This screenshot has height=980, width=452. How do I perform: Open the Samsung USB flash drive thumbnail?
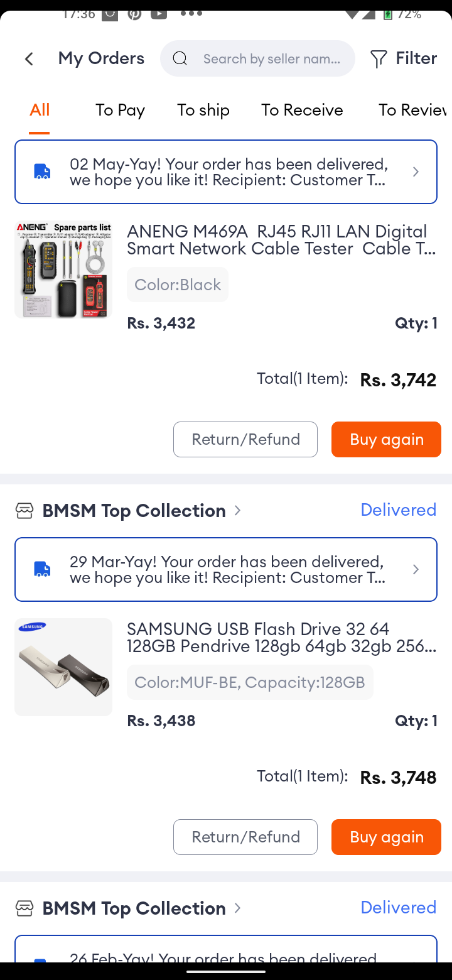[63, 667]
